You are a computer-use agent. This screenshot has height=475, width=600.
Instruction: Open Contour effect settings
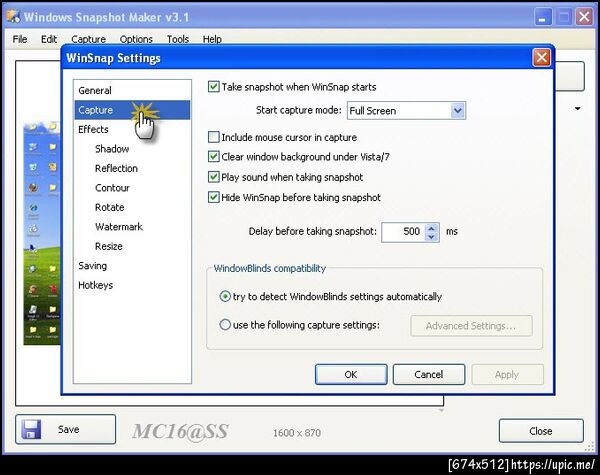tap(112, 188)
